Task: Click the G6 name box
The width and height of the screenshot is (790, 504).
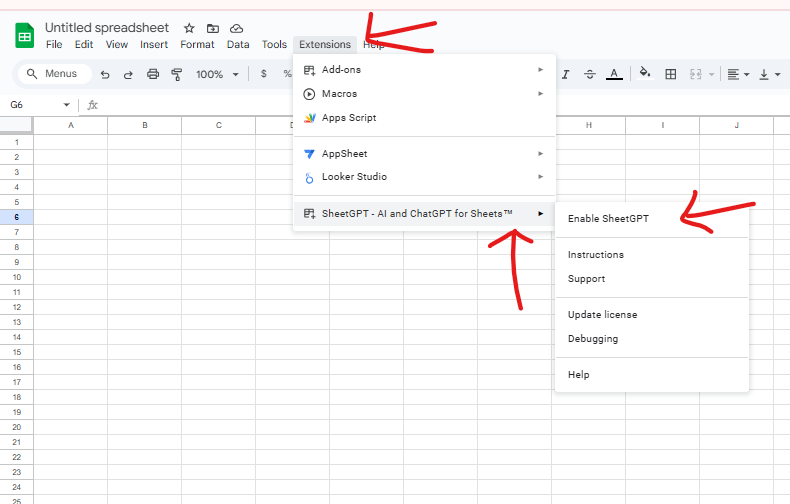Action: [x=31, y=105]
